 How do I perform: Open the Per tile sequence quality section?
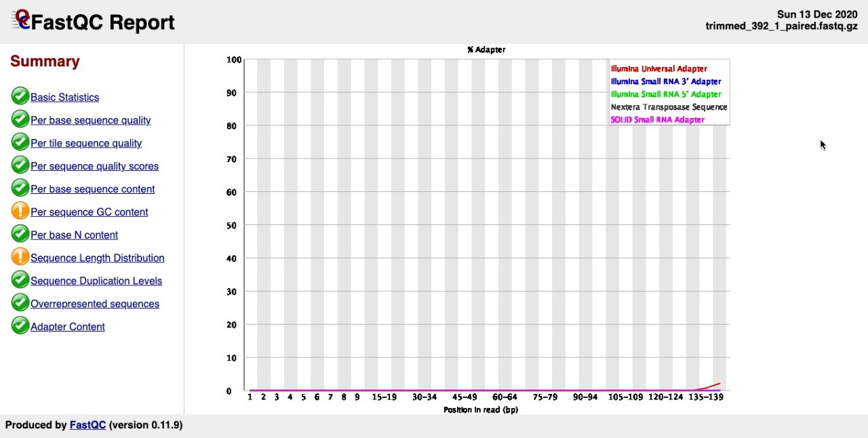pos(85,143)
